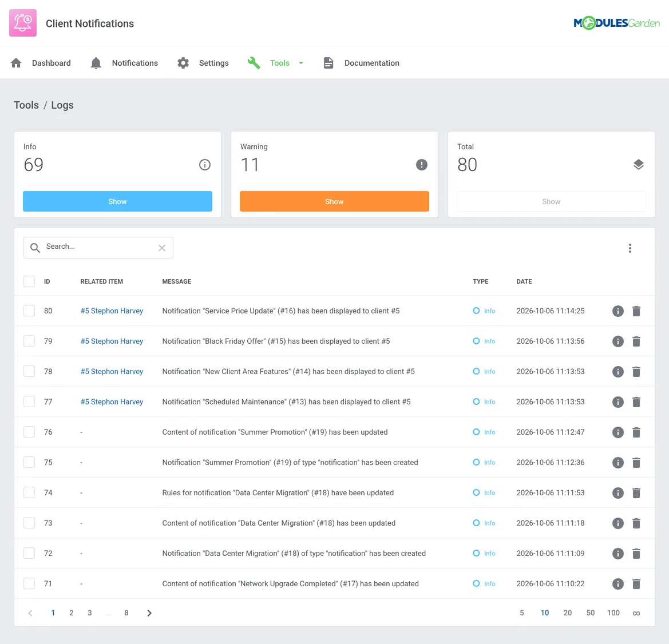Image resolution: width=669 pixels, height=644 pixels.
Task: Delete log entry 79
Action: coord(636,341)
